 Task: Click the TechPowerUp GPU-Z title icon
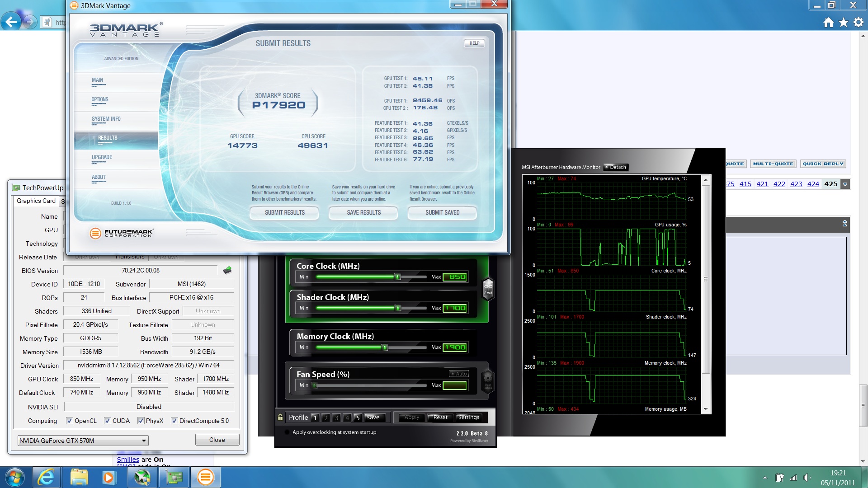pos(16,188)
